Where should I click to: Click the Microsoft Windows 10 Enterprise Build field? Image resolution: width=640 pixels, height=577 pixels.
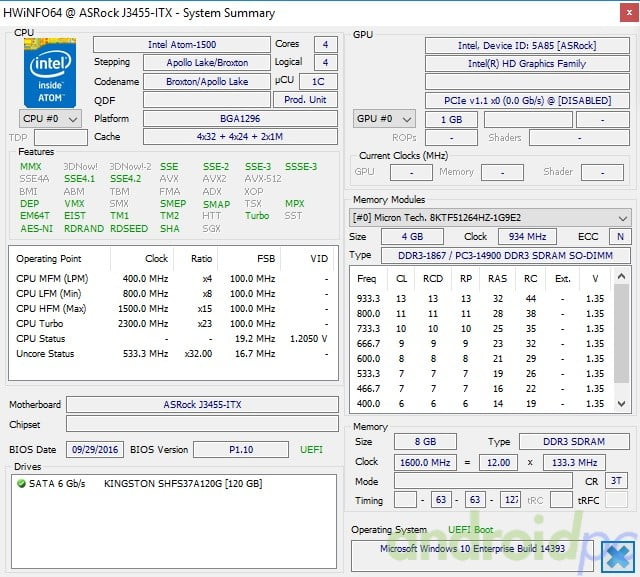(472, 554)
